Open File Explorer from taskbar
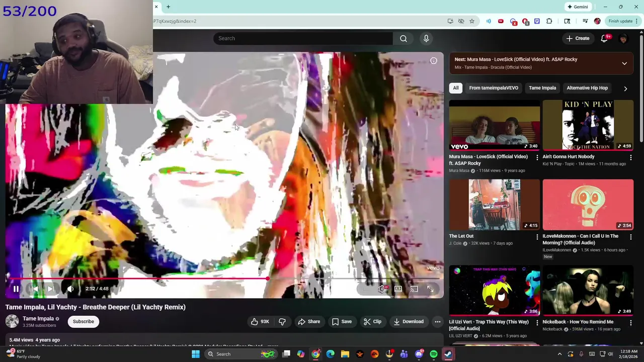The width and height of the screenshot is (644, 362). point(345,354)
